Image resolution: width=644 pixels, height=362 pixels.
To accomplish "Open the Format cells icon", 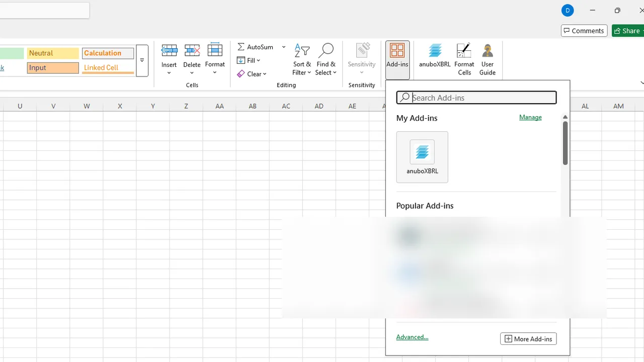I will (215, 50).
